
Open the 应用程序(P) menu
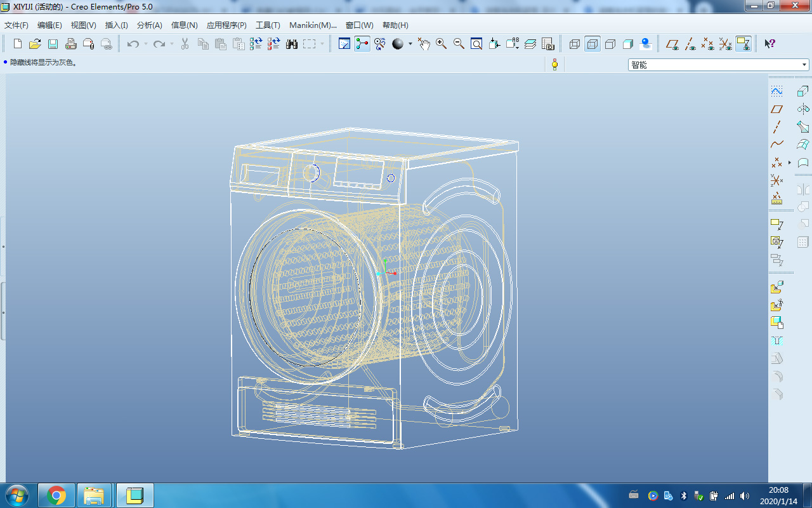(x=226, y=25)
